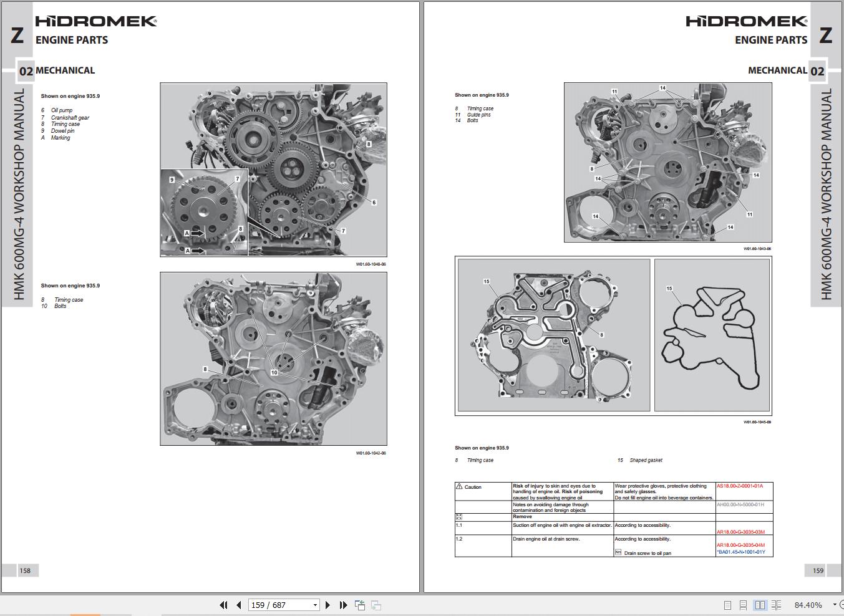Click the 'MECHANICAL' heading on page 159
The width and height of the screenshot is (844, 616).
point(777,70)
